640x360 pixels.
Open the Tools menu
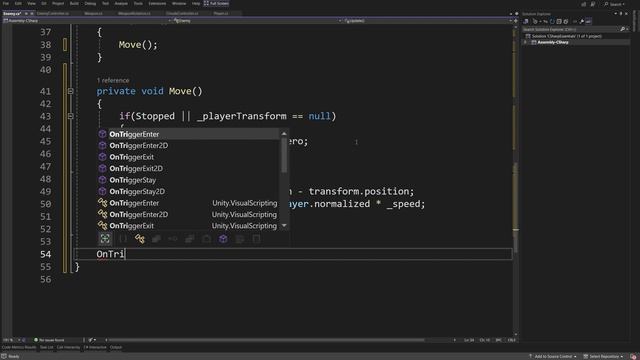point(138,3)
